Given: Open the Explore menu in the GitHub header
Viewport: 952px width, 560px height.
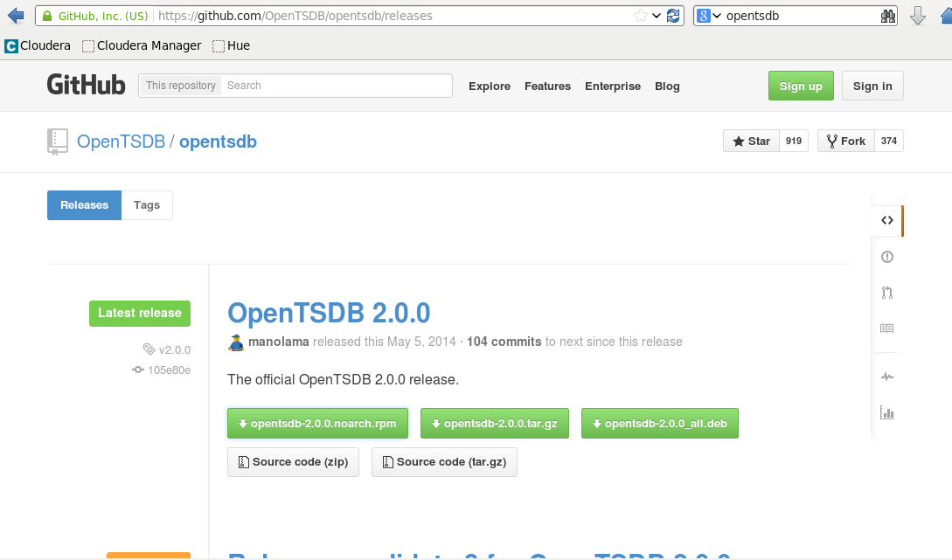Looking at the screenshot, I should click(489, 86).
